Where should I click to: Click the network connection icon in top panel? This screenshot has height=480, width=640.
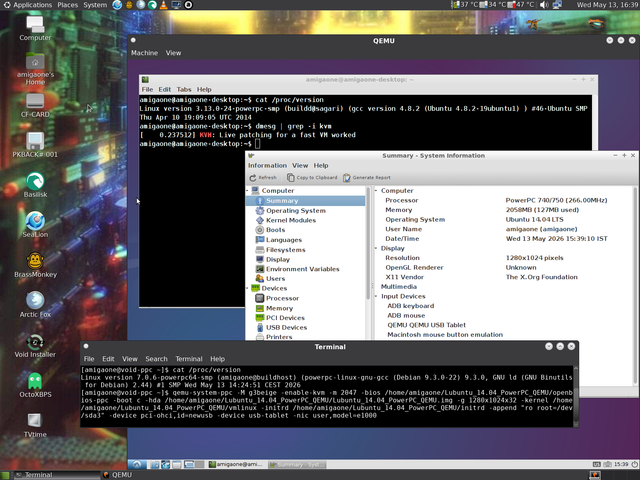coord(557,5)
